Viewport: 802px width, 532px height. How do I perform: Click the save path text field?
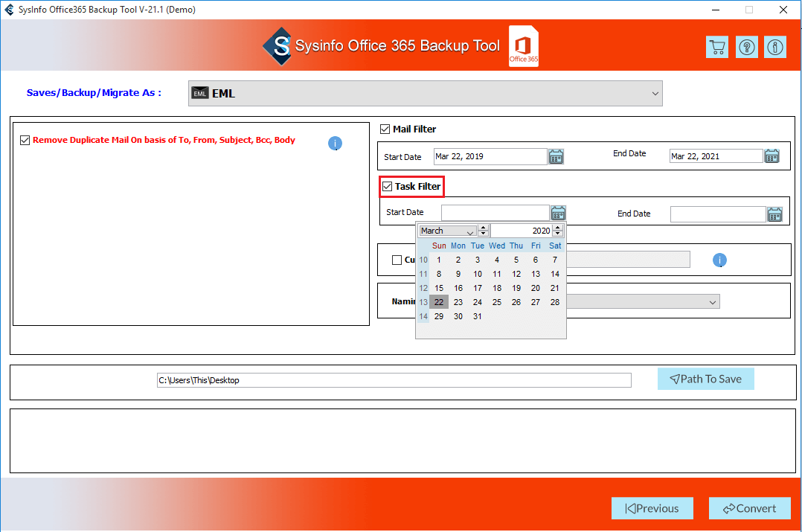pos(394,380)
